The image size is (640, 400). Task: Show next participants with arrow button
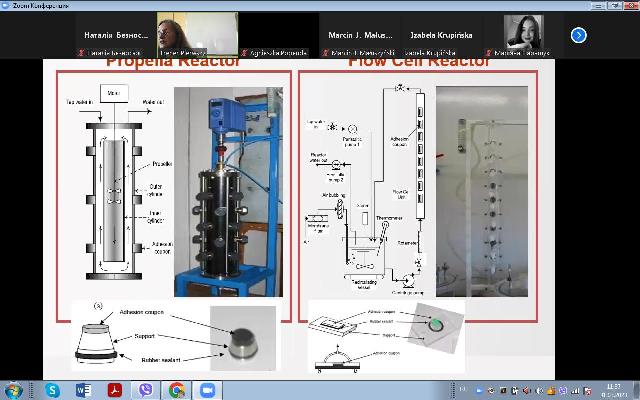(578, 35)
